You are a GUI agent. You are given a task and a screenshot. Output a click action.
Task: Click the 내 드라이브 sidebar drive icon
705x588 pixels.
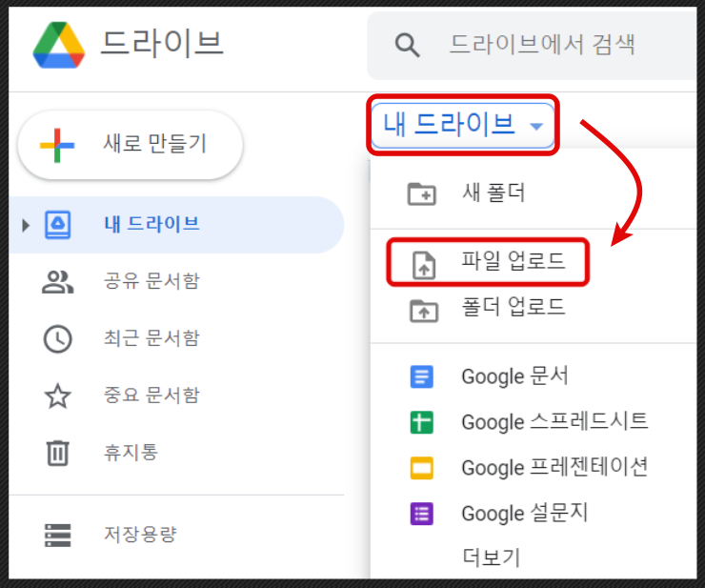point(57,225)
